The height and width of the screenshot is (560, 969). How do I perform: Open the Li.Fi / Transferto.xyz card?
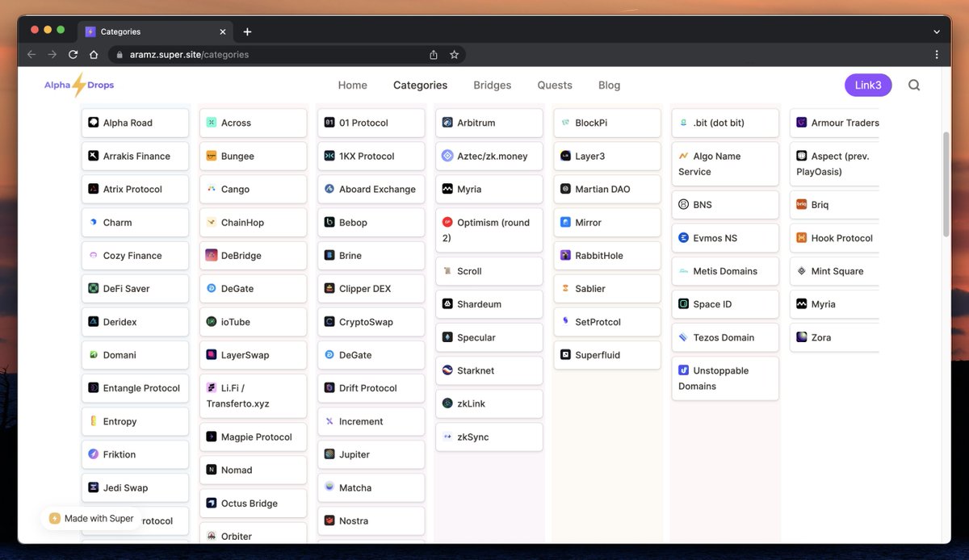[x=253, y=395]
